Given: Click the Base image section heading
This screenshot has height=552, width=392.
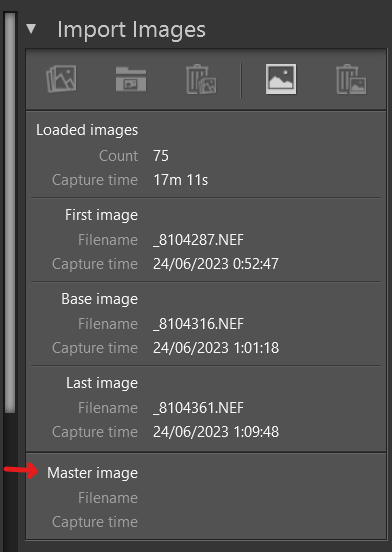Looking at the screenshot, I should [x=100, y=299].
